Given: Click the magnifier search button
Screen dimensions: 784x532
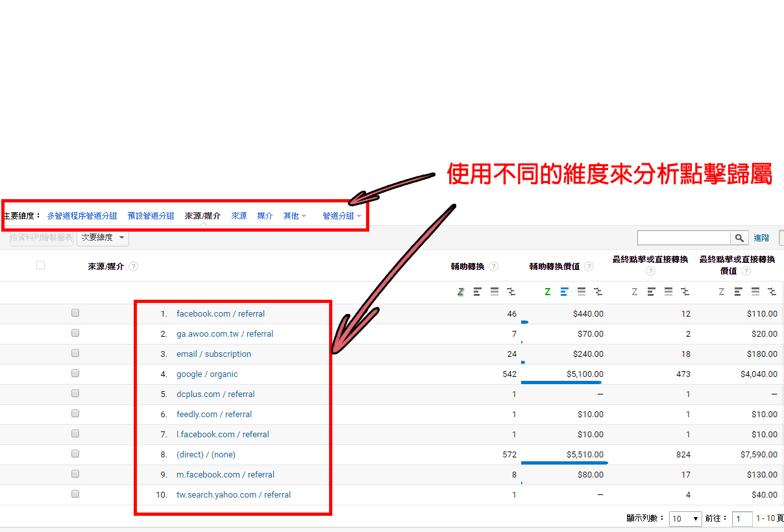Looking at the screenshot, I should click(739, 238).
